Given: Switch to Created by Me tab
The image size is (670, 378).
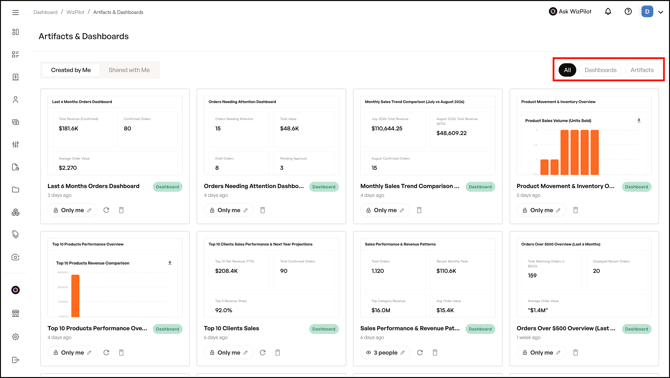Looking at the screenshot, I should tap(71, 70).
